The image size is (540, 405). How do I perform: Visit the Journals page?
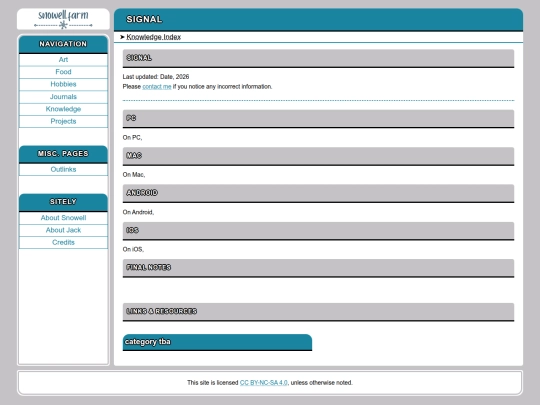click(x=63, y=97)
